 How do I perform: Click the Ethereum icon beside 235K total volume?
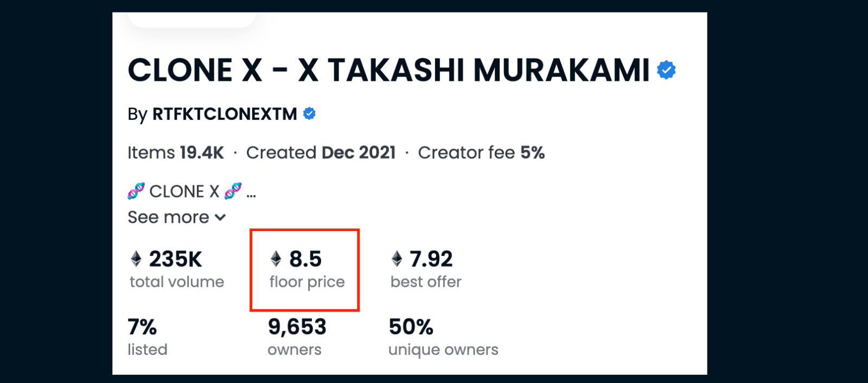[x=136, y=259]
